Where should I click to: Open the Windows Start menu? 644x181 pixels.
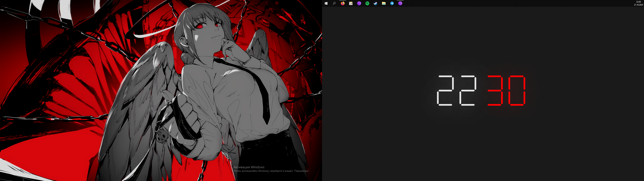(x=326, y=4)
